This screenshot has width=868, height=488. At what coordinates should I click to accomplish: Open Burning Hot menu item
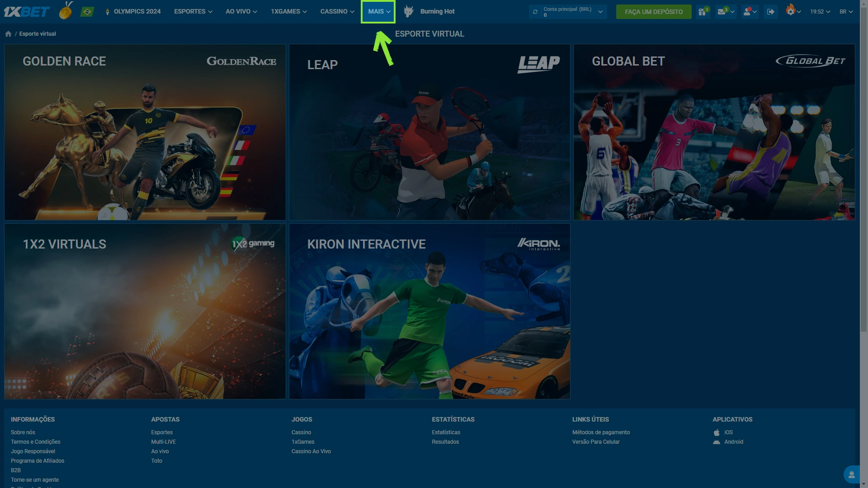[438, 11]
